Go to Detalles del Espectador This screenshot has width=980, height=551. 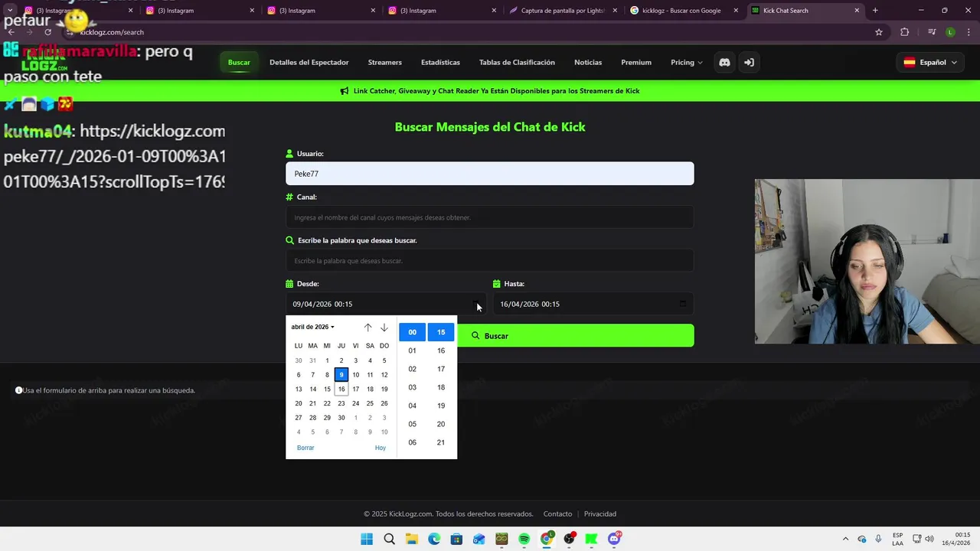(x=309, y=62)
